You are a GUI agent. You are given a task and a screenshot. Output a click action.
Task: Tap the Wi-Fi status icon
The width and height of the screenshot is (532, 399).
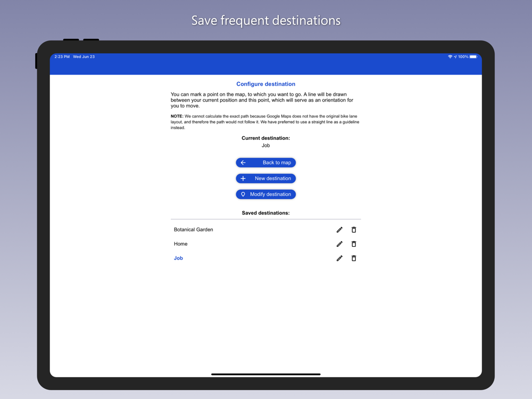coord(450,57)
